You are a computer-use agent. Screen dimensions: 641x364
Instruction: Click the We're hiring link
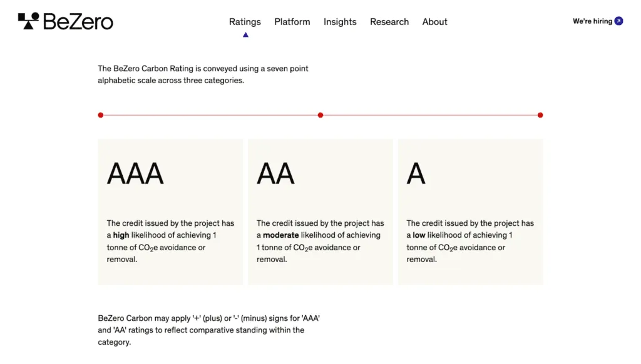tap(592, 21)
